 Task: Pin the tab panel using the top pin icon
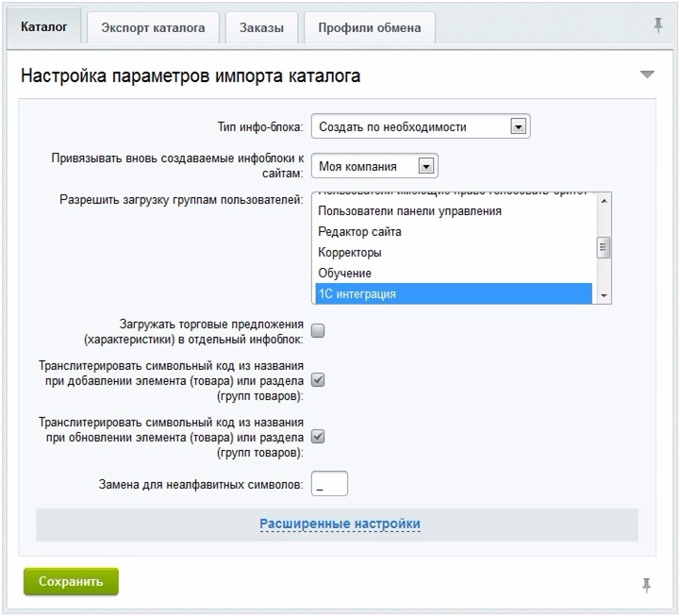pos(658,25)
